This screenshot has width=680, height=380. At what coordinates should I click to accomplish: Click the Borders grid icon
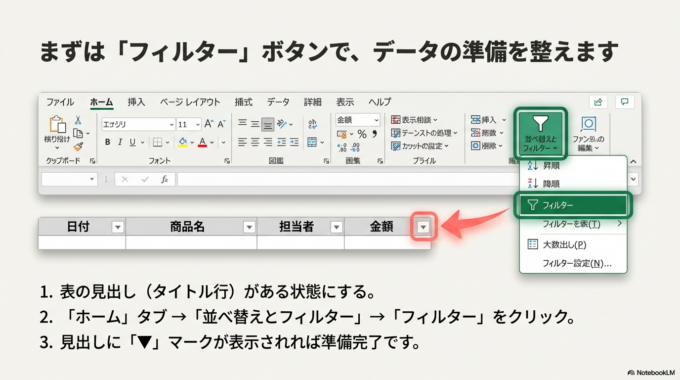pos(157,142)
